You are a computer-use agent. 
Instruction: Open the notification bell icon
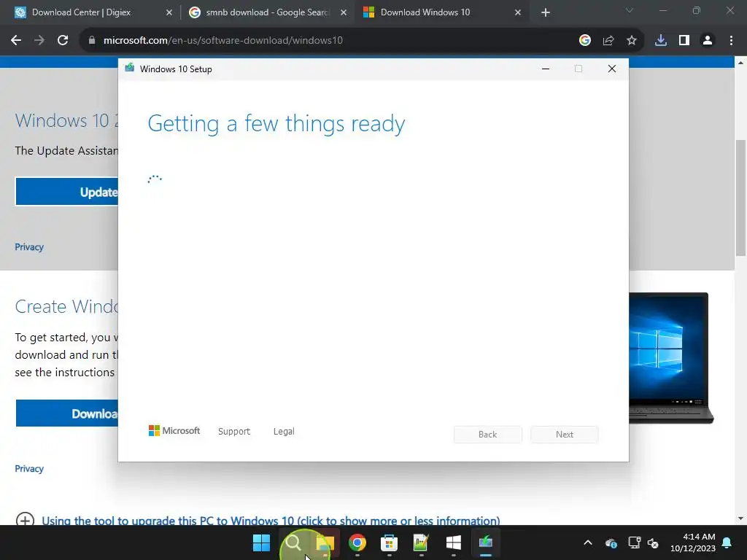coord(727,542)
